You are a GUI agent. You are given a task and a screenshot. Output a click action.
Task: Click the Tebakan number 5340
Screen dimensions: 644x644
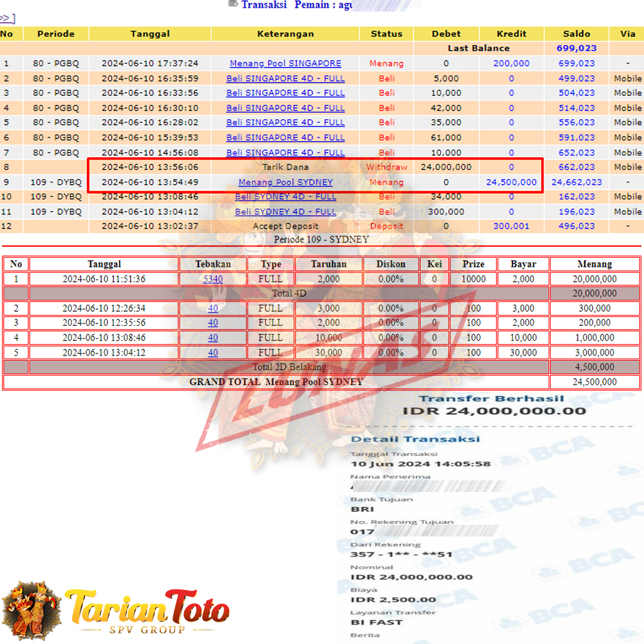(213, 279)
